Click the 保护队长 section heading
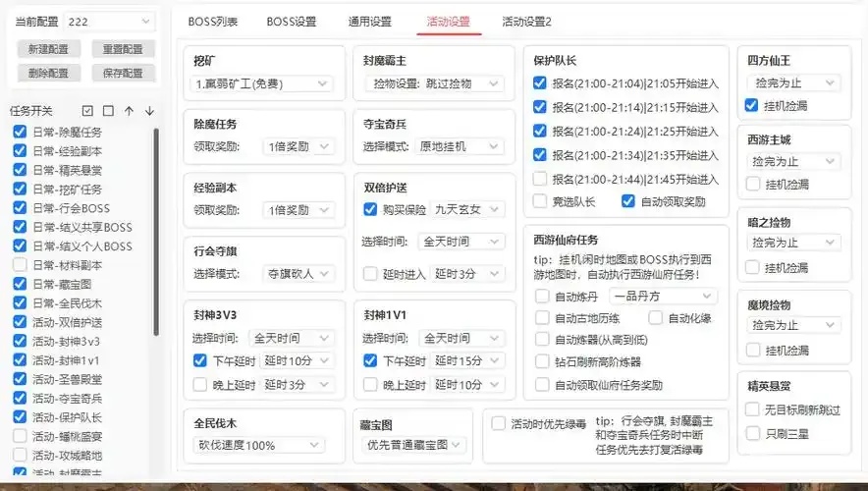Viewport: 868px width, 491px height. click(555, 60)
